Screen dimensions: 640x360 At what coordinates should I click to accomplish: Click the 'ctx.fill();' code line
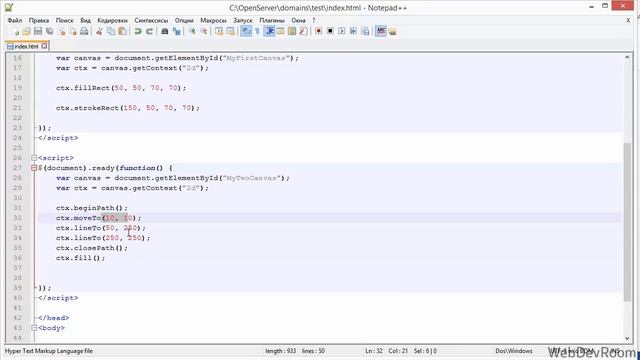tap(80, 258)
